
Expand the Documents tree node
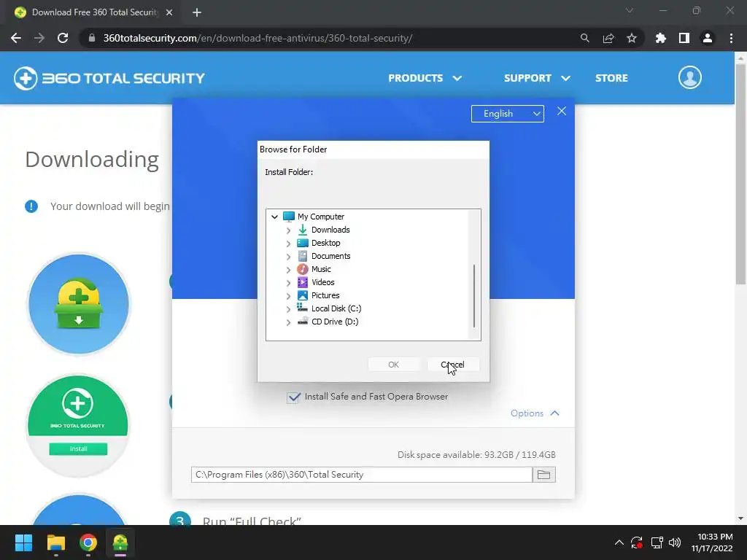point(288,257)
